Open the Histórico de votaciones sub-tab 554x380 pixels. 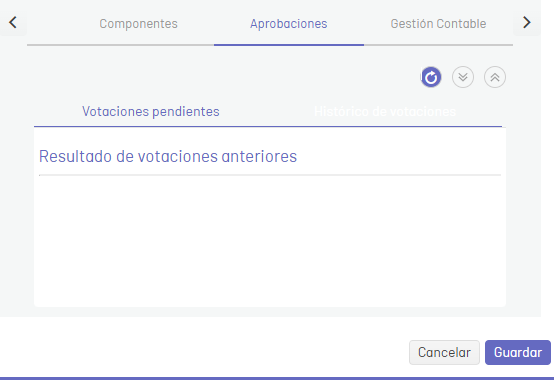385,112
